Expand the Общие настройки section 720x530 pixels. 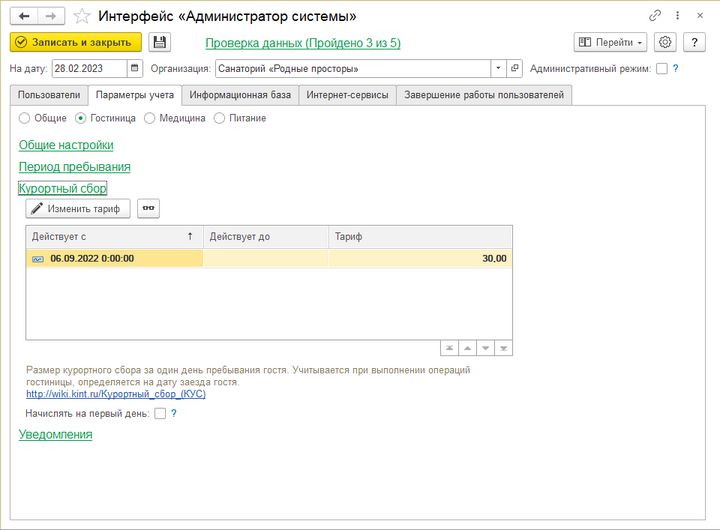(x=66, y=145)
